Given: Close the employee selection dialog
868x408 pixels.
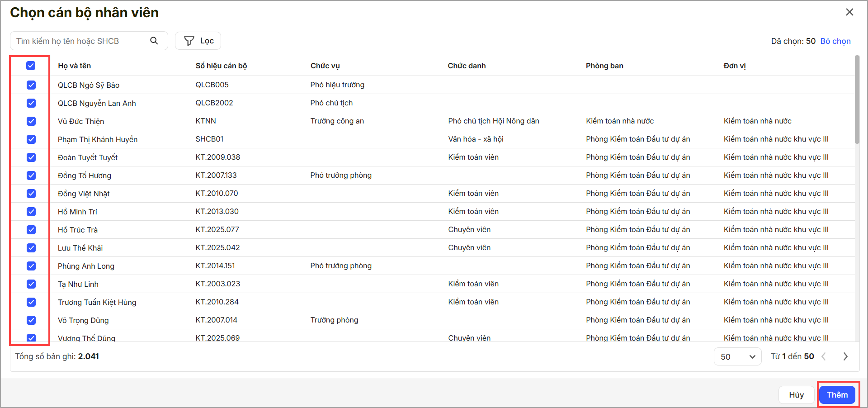Looking at the screenshot, I should (849, 12).
